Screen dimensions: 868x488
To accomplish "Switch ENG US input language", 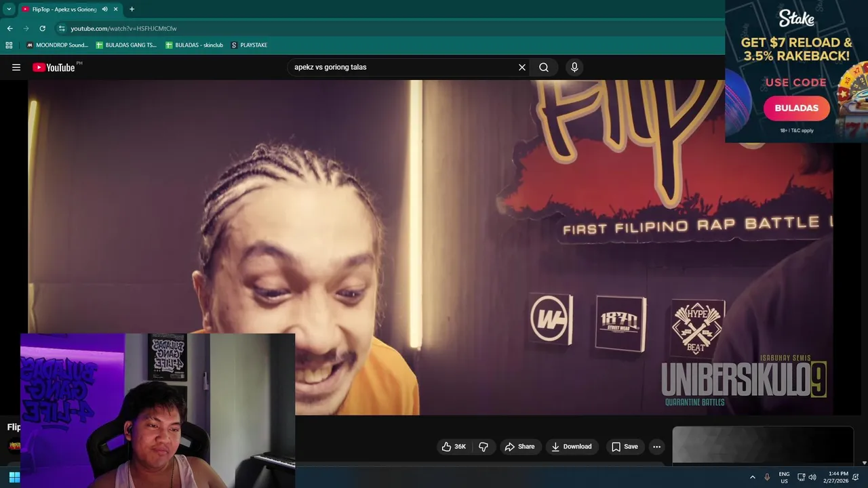I will (784, 477).
